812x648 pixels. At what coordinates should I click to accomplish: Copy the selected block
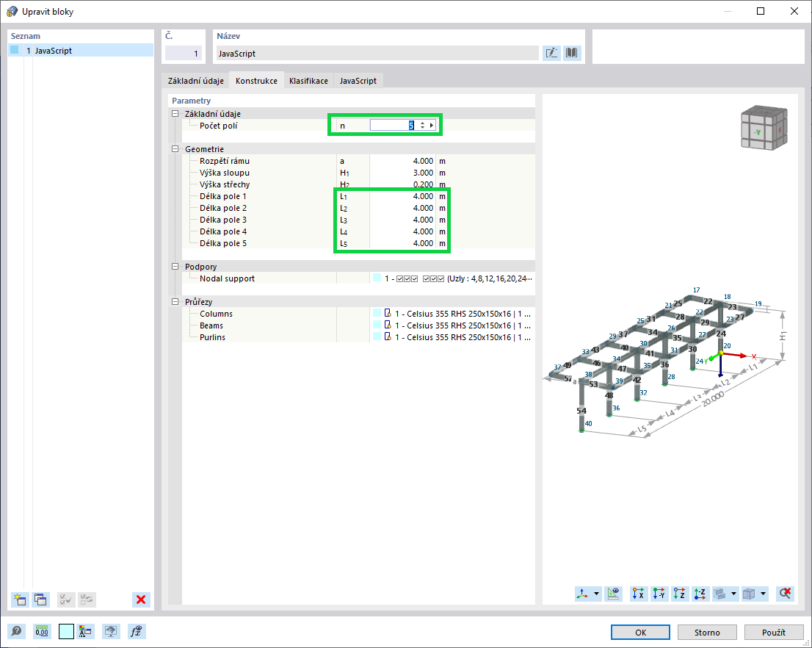40,600
